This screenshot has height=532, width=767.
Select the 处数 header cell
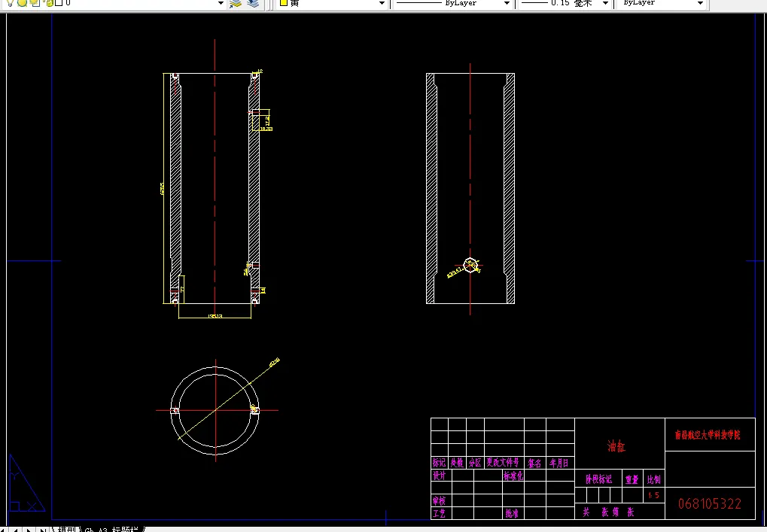(457, 463)
